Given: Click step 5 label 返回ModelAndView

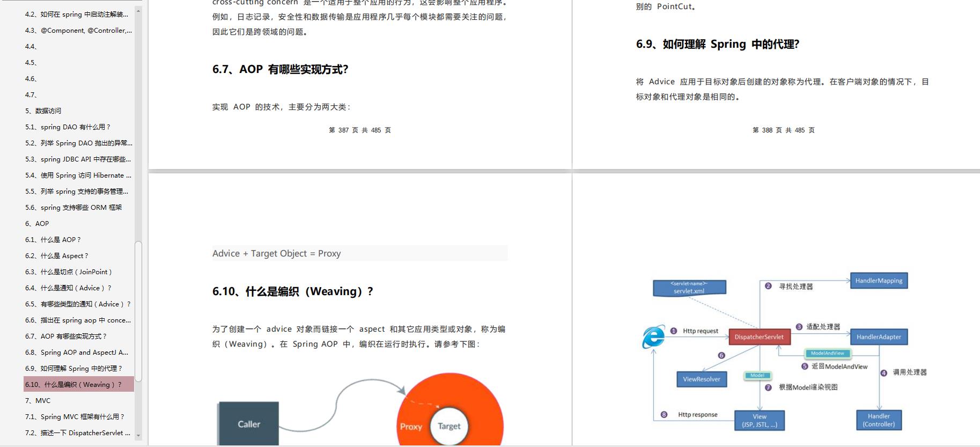Looking at the screenshot, I should (x=839, y=367).
